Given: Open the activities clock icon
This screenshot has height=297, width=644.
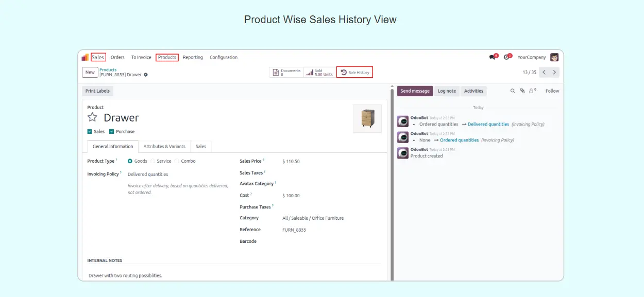Looking at the screenshot, I should pyautogui.click(x=507, y=57).
